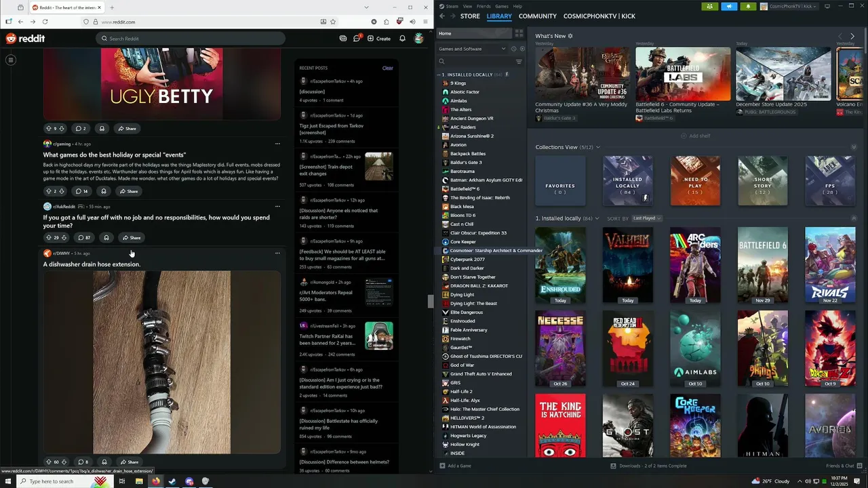Open the CosmicPhonkTV account dropdown
The image size is (868, 488).
click(x=789, y=6)
